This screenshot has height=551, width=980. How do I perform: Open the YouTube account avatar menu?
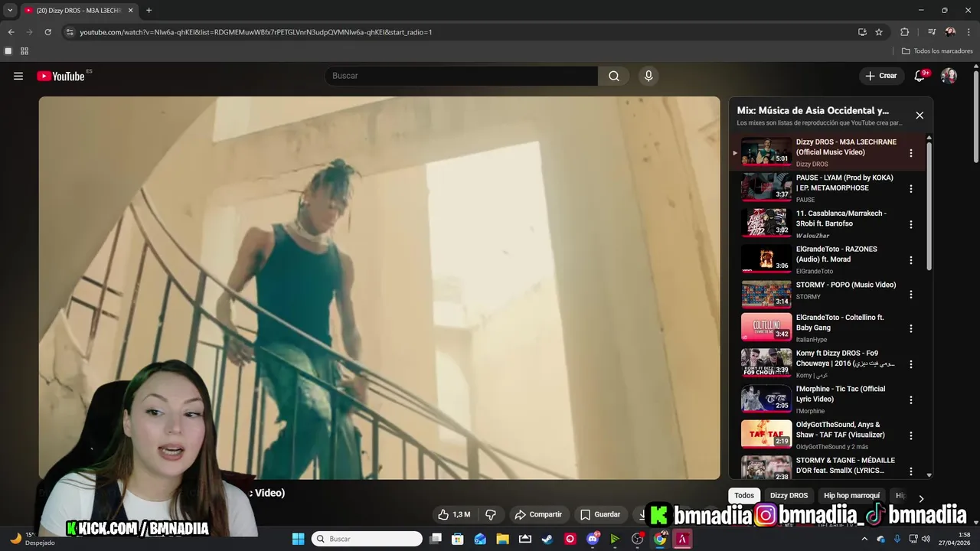[949, 76]
